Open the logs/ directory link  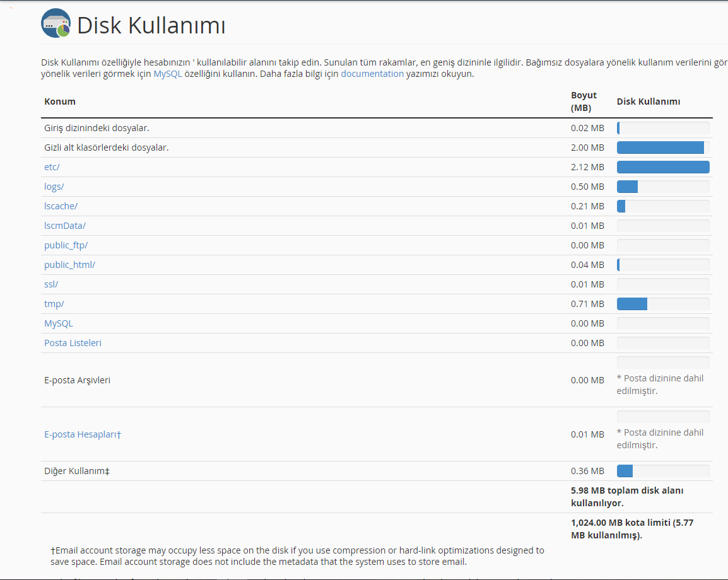[54, 187]
